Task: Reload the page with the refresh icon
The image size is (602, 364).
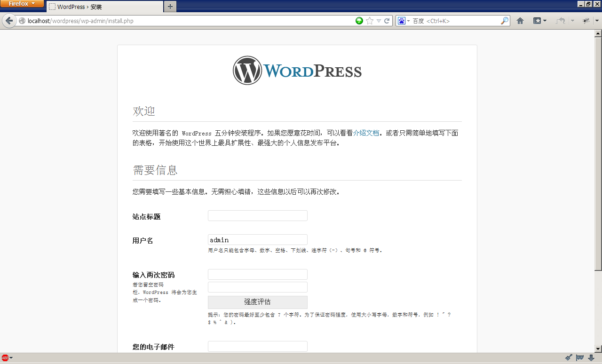Action: click(x=387, y=21)
